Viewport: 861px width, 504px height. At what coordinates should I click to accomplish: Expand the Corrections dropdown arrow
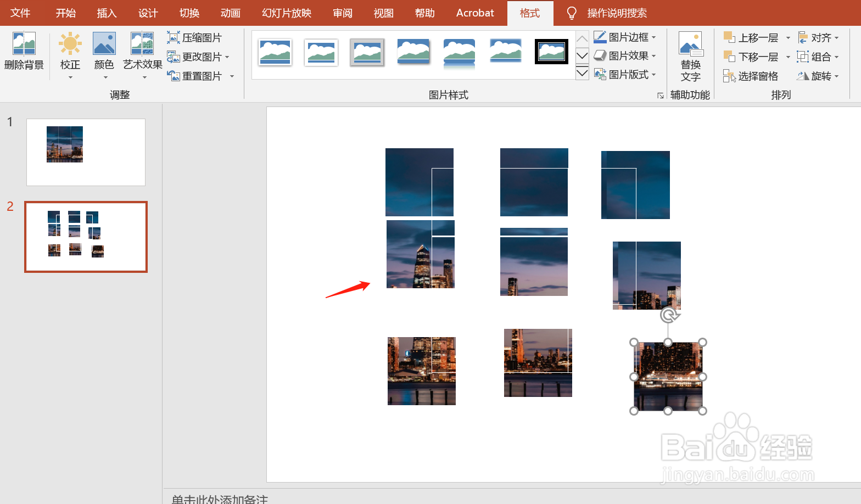click(70, 77)
